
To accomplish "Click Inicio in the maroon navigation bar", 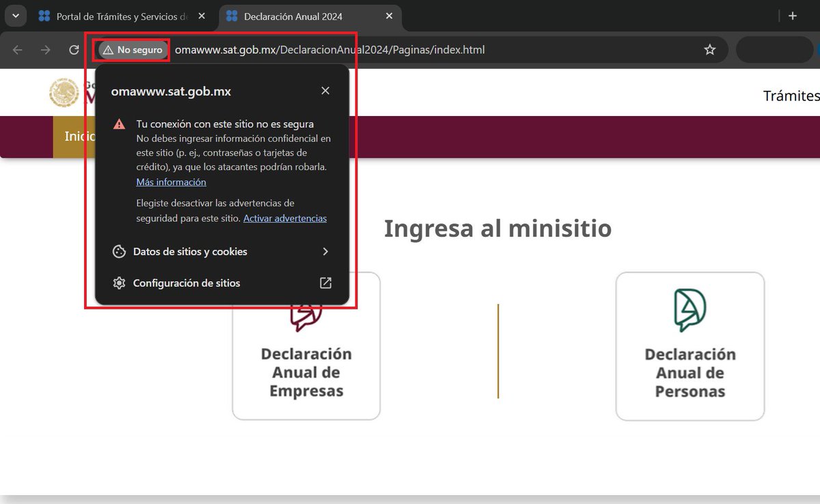I will click(83, 137).
